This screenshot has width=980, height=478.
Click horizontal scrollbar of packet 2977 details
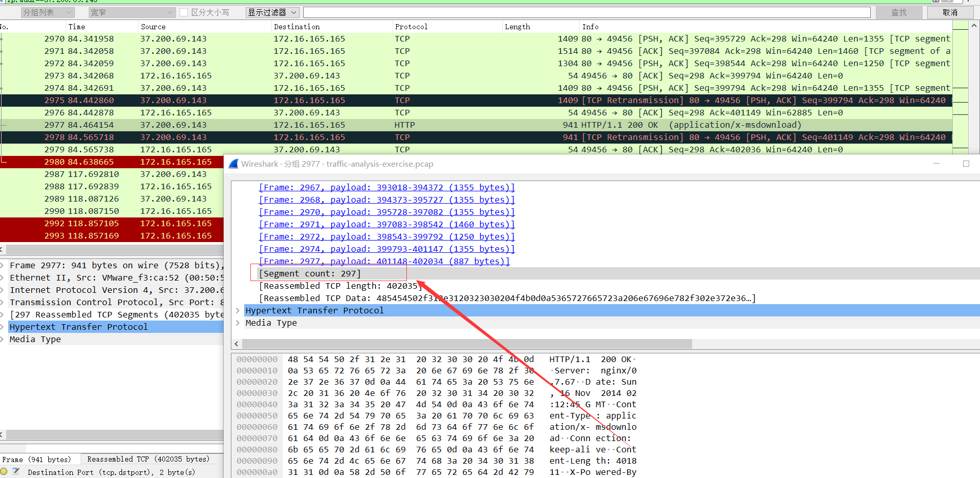[467, 344]
